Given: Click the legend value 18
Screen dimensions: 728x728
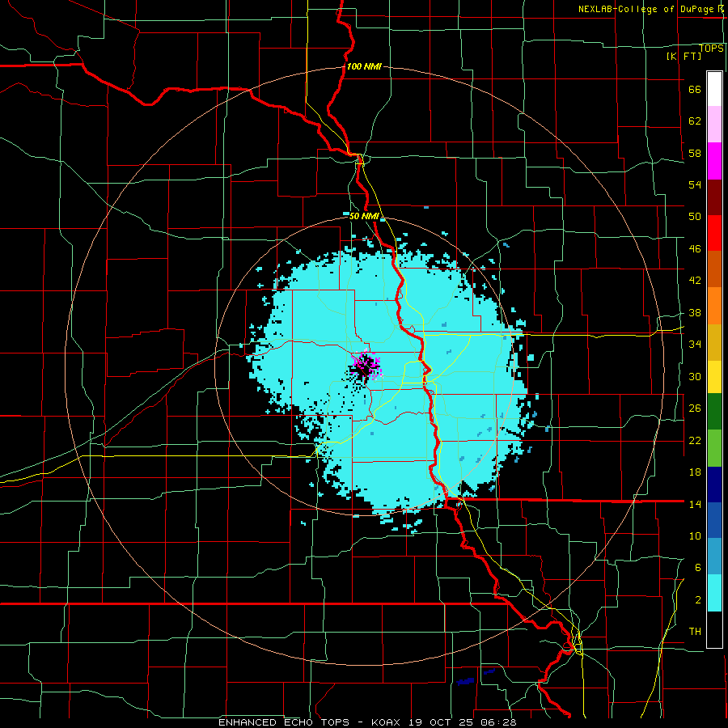Looking at the screenshot, I should click(x=695, y=472).
